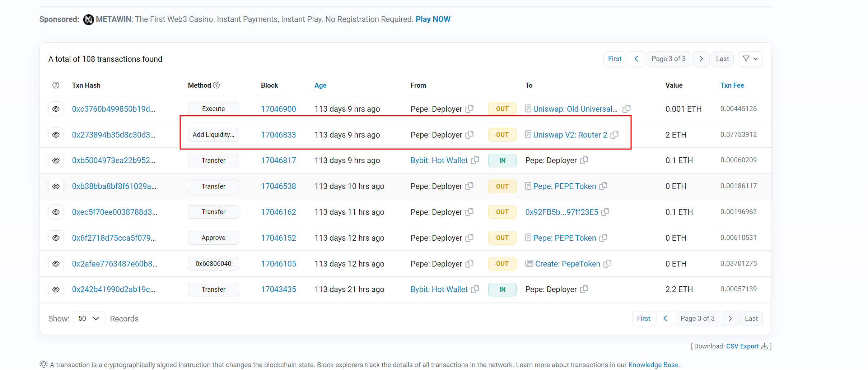
Task: Go to previous page using top chevron
Action: click(636, 59)
